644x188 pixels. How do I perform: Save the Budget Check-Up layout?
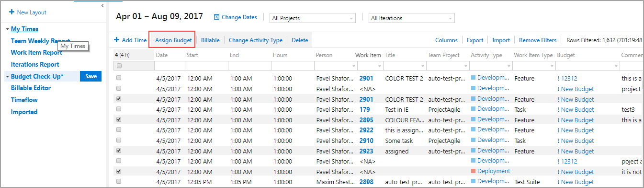(x=90, y=76)
